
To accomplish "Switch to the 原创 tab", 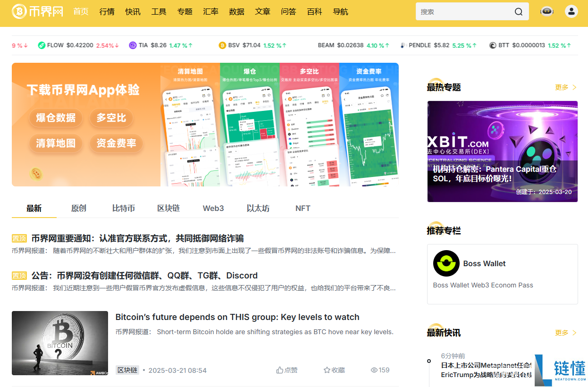I will point(78,208).
